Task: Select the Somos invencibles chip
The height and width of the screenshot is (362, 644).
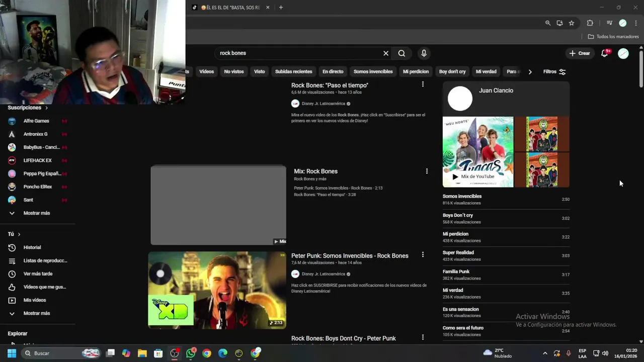Action: click(x=373, y=71)
